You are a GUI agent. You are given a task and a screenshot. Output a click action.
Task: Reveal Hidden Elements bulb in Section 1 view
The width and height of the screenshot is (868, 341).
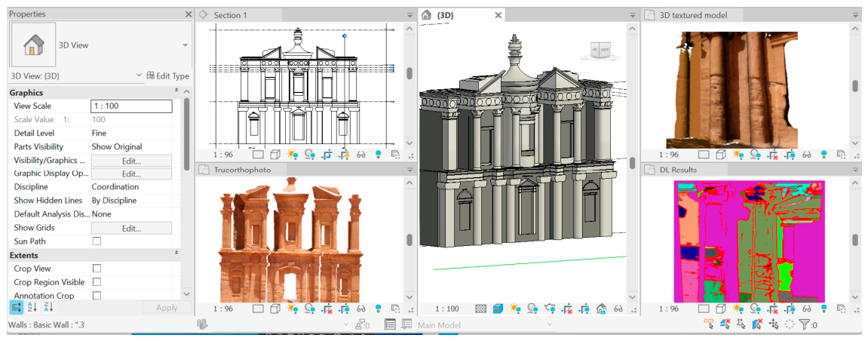pyautogui.click(x=379, y=155)
